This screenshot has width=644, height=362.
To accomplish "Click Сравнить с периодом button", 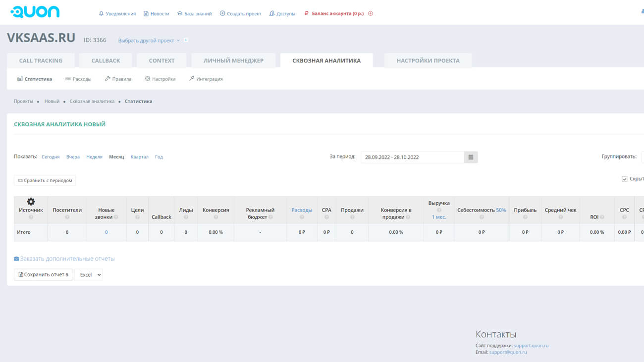I will (x=45, y=181).
